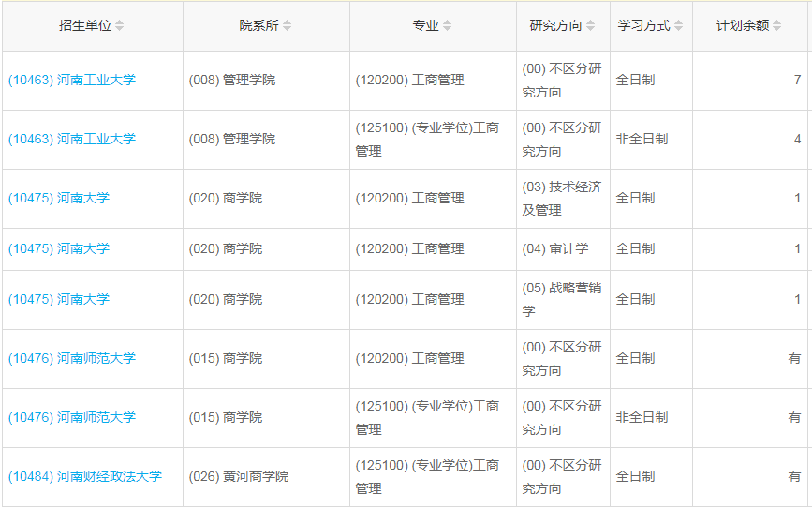Open 河南师范大学 link for (120200) 工商管理
The height and width of the screenshot is (508, 812).
72,359
